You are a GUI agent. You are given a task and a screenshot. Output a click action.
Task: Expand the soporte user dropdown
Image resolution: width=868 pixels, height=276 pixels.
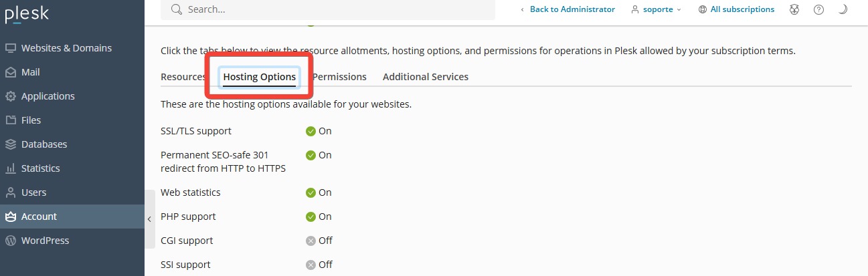[x=656, y=9]
